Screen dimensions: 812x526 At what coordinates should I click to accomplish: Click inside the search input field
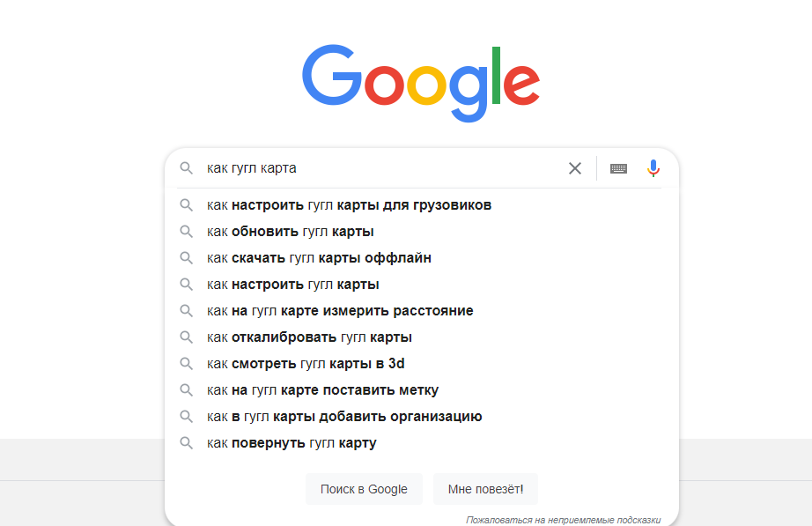click(x=370, y=167)
